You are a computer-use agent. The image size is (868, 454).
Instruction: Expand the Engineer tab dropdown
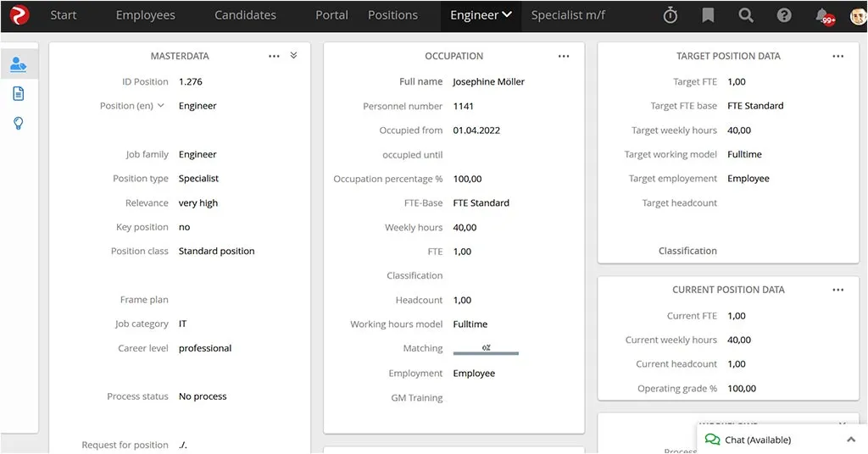tap(507, 15)
